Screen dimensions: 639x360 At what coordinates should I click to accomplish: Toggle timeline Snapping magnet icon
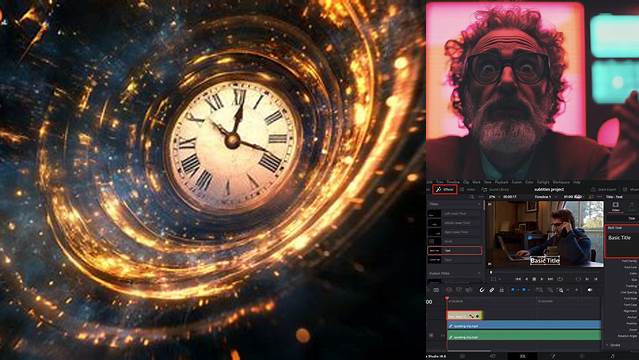pyautogui.click(x=482, y=290)
